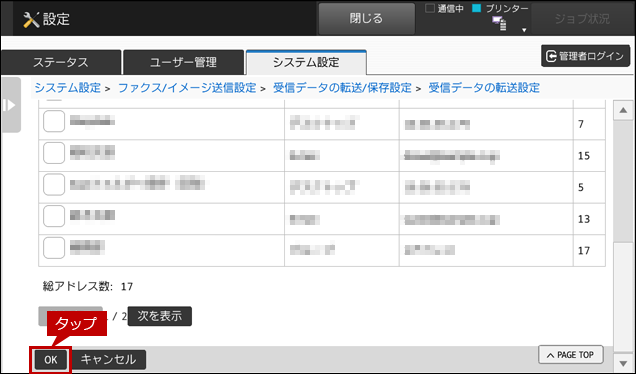The width and height of the screenshot is (636, 374).
Task: Check the checkbox in row numbered 7
Action: click(x=54, y=121)
